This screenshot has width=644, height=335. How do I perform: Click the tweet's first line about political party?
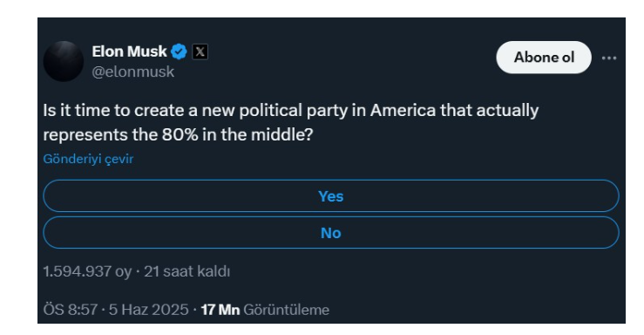click(291, 111)
